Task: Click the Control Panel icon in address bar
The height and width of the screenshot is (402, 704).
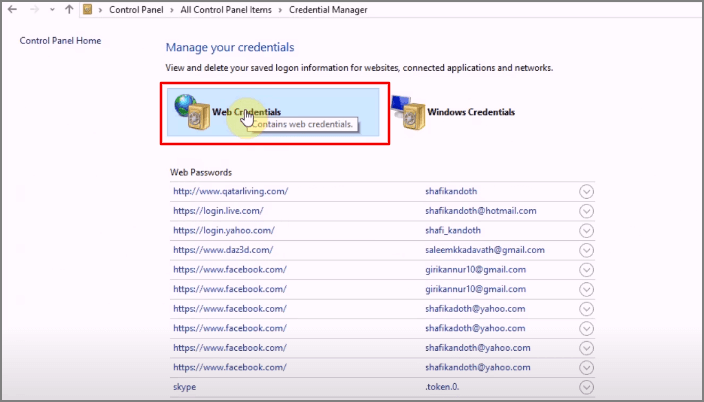Action: pos(89,10)
